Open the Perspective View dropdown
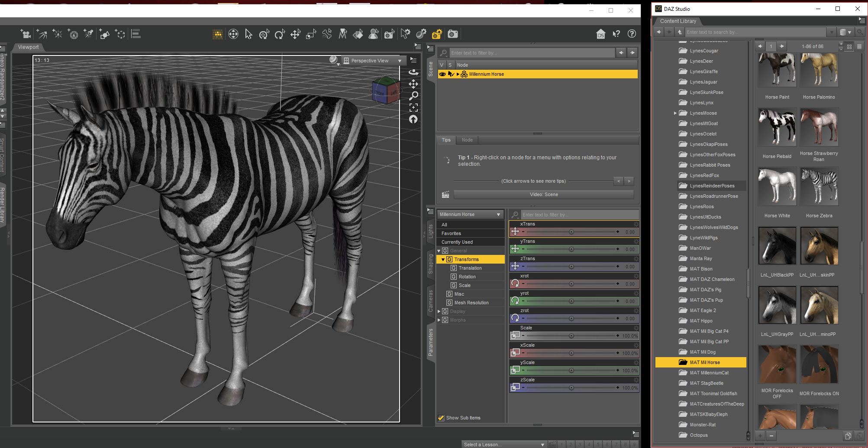Screen dimensions: 868x448 [x=373, y=61]
